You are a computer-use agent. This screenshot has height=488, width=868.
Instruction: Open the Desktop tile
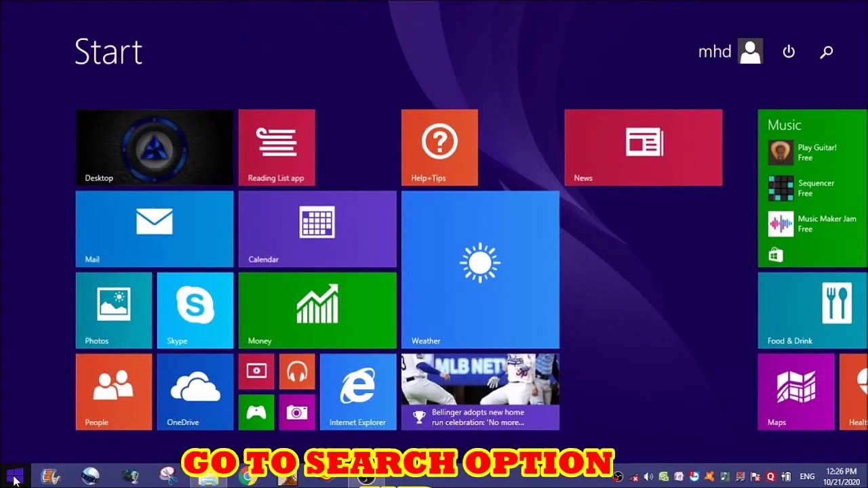click(155, 147)
